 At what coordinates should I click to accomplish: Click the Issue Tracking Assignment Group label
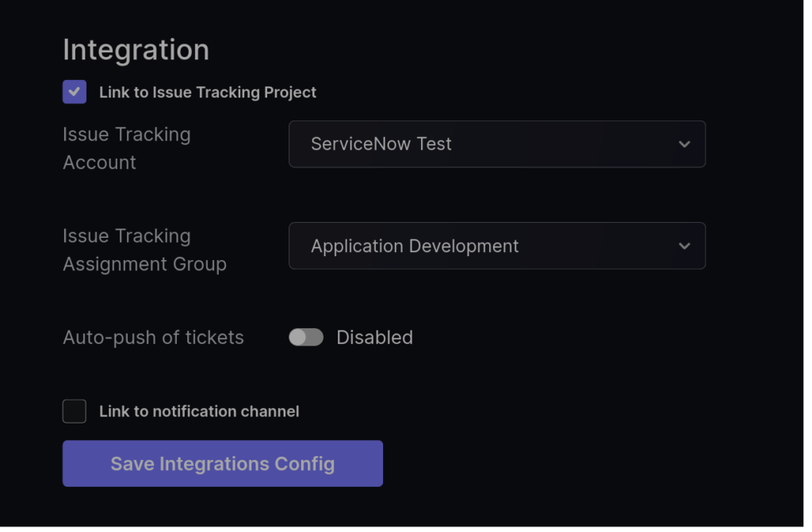(146, 252)
